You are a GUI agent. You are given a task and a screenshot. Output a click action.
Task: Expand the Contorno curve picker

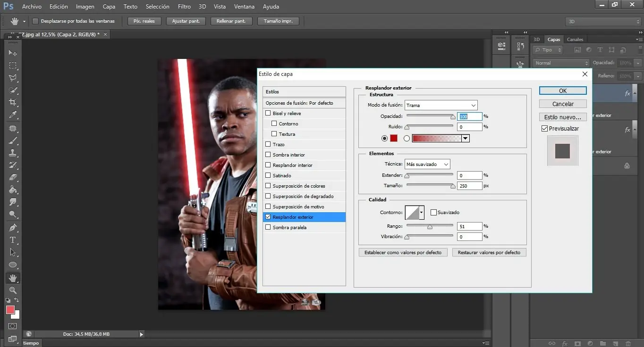(421, 213)
